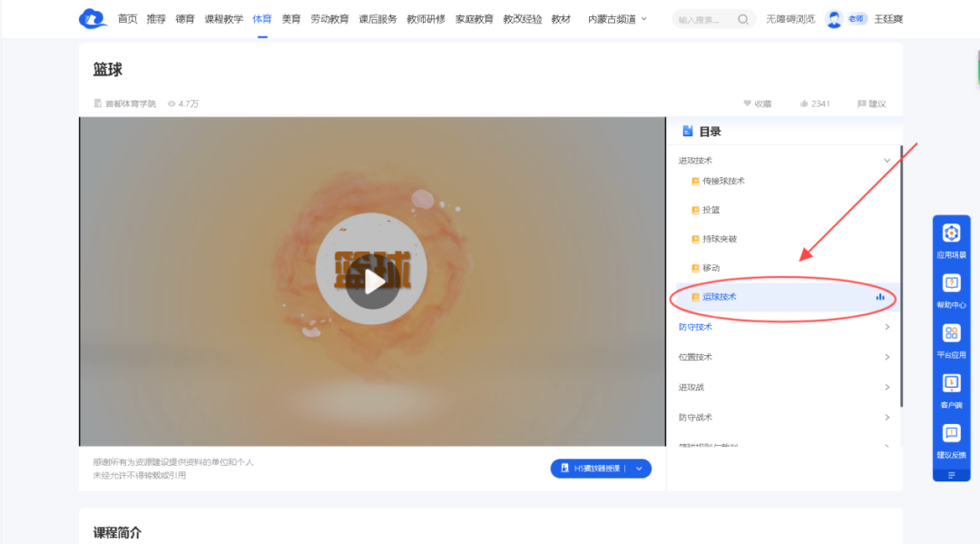
Task: Click the 目录 catalog icon
Action: (688, 131)
